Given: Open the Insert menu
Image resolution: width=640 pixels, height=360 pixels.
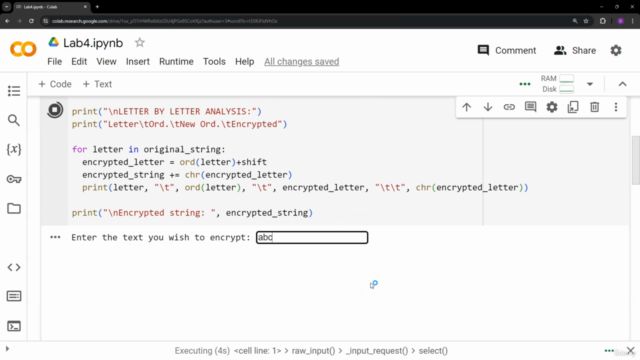Looking at the screenshot, I should pyautogui.click(x=138, y=62).
